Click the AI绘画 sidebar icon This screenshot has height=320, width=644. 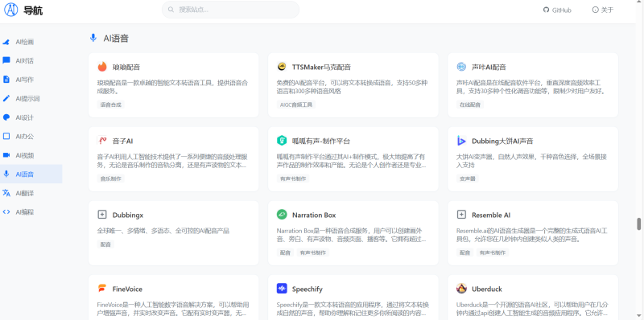coord(6,42)
